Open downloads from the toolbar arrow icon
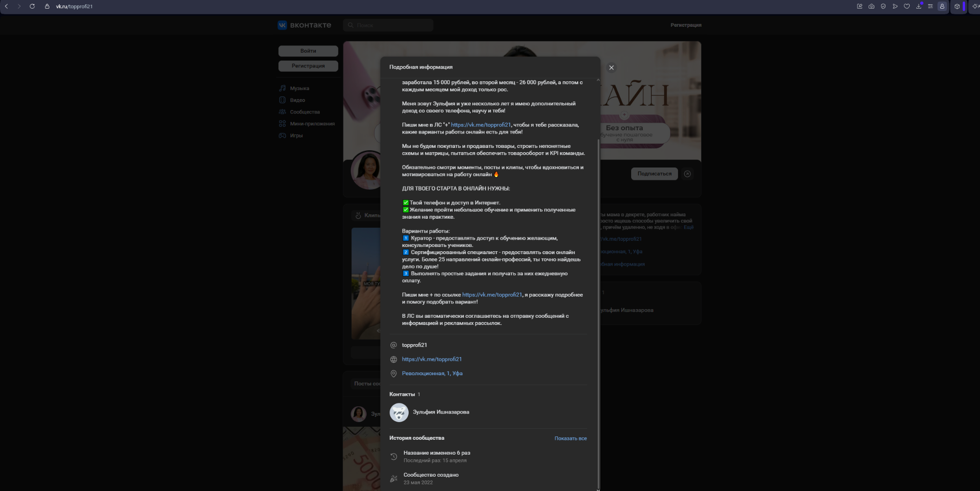 pos(919,6)
